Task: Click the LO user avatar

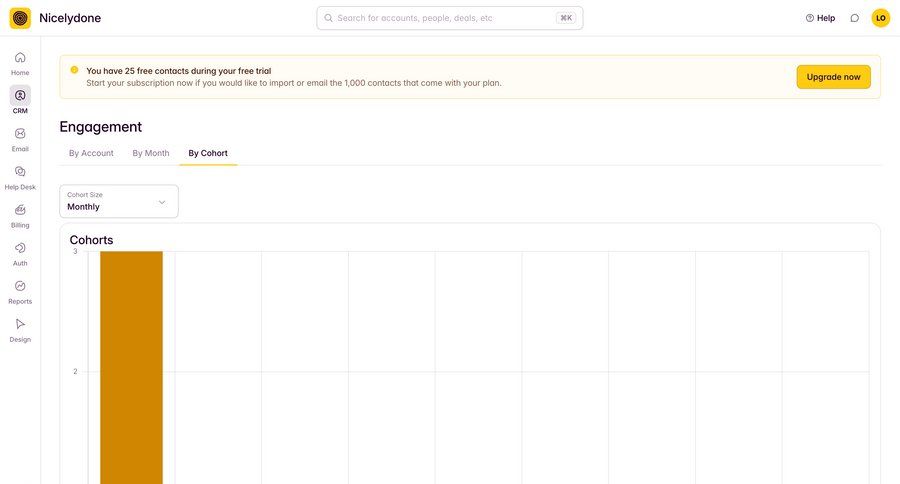Action: [880, 18]
